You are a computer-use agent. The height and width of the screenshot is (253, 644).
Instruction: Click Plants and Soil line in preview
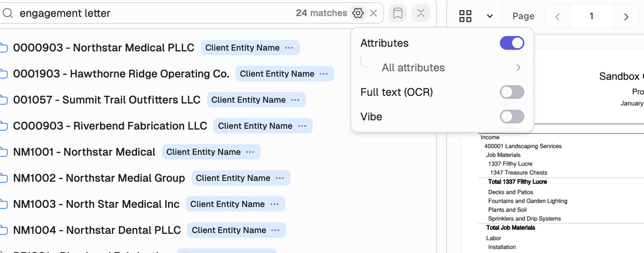point(508,210)
